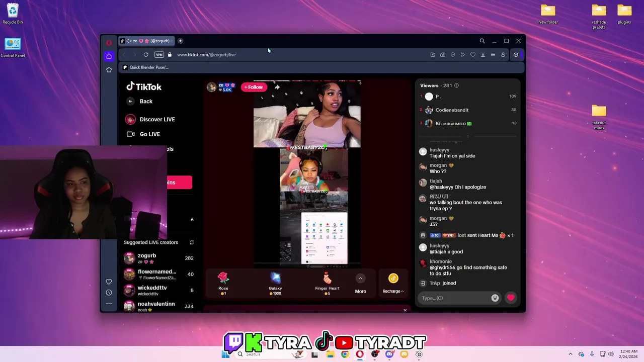This screenshot has height=362, width=644.
Task: Go forward with the browser forward arrow
Action: click(x=134, y=54)
